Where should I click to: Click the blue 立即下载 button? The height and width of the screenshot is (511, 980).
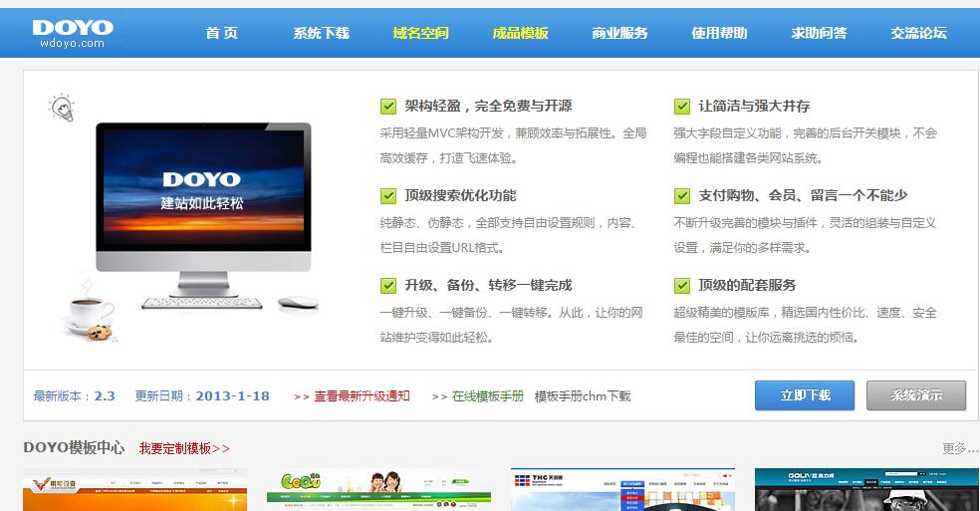pyautogui.click(x=805, y=395)
